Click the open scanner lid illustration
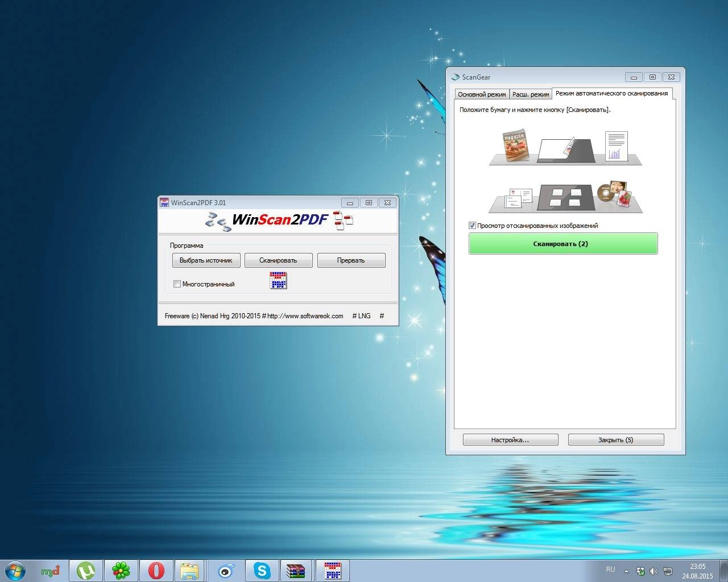The image size is (728, 582). [x=566, y=149]
